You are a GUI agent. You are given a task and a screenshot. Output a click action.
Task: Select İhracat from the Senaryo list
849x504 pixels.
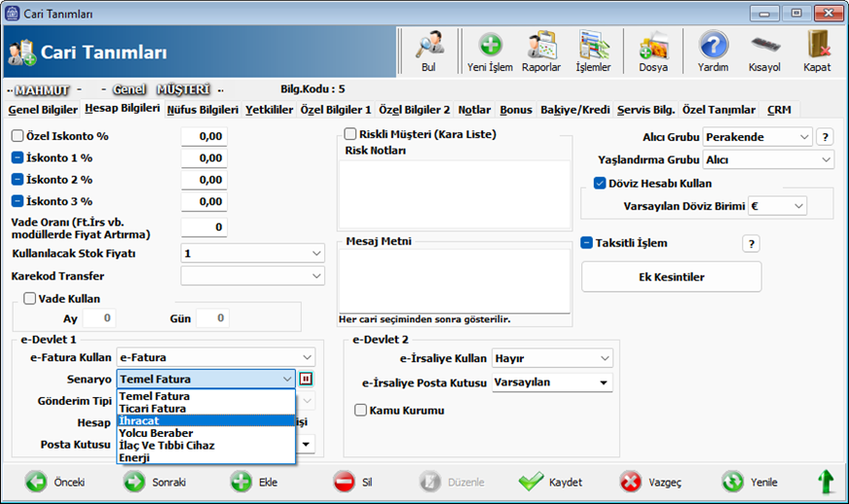(x=142, y=421)
